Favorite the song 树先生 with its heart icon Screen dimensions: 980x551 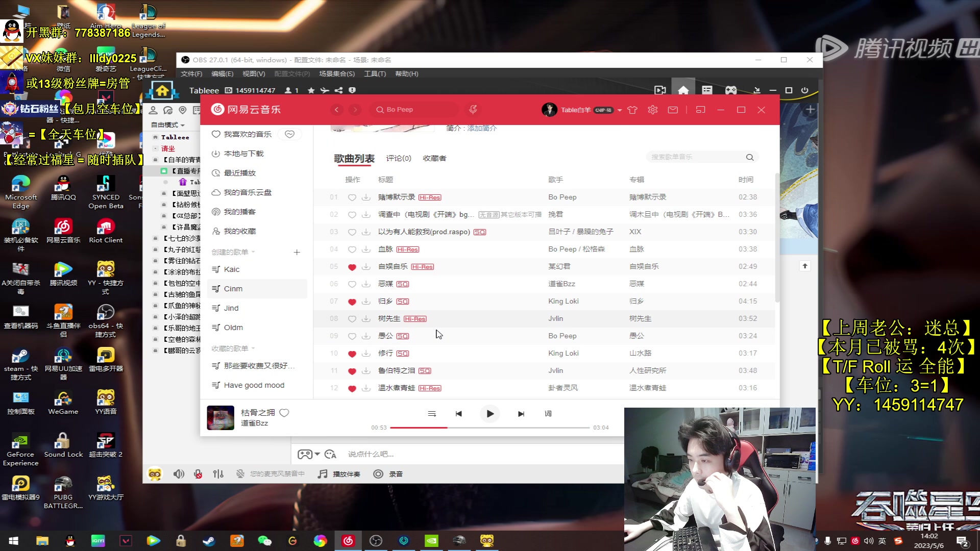(352, 318)
